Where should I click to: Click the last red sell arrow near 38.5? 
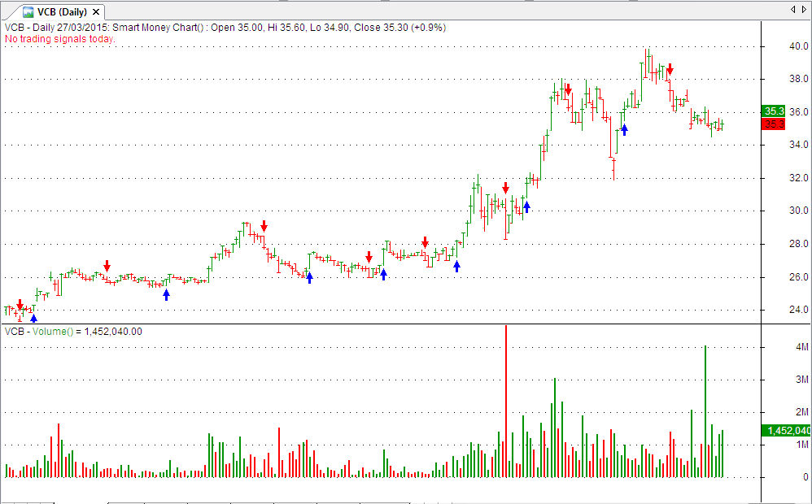670,69
